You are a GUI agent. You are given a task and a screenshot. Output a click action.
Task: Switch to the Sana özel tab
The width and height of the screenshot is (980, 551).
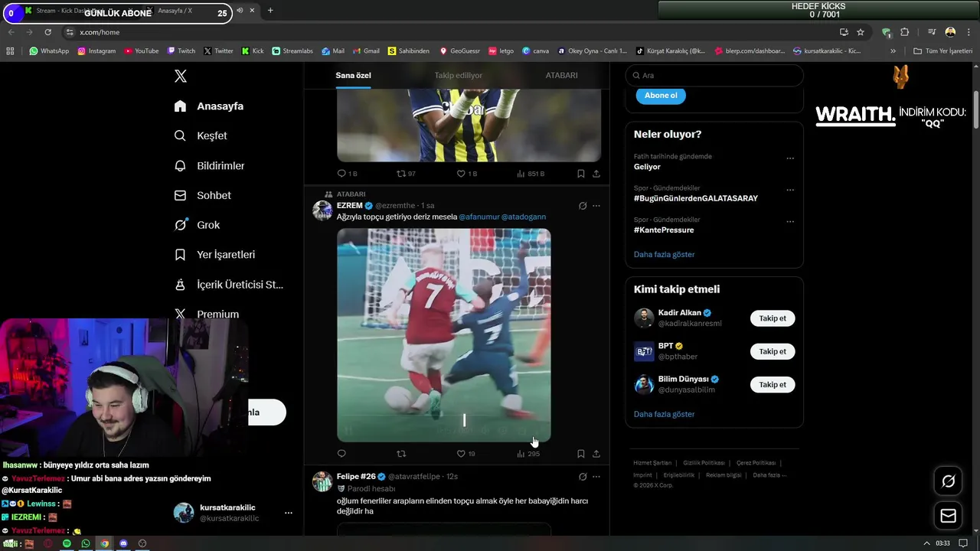coord(353,75)
